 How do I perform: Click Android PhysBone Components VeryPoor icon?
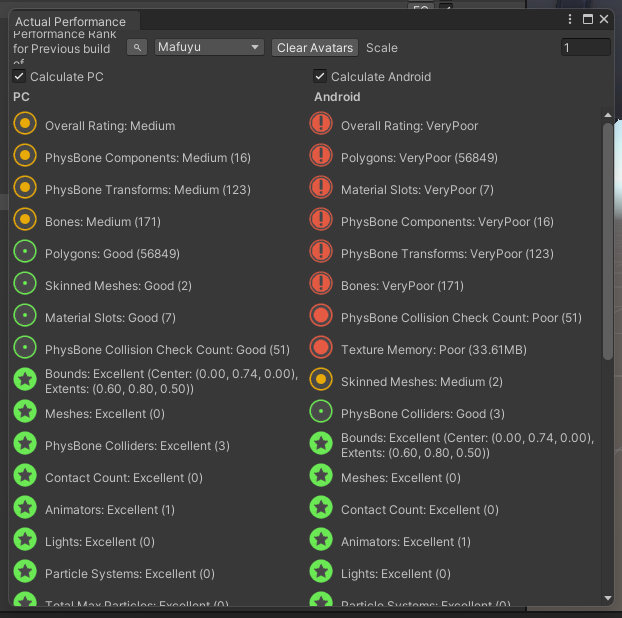[321, 219]
